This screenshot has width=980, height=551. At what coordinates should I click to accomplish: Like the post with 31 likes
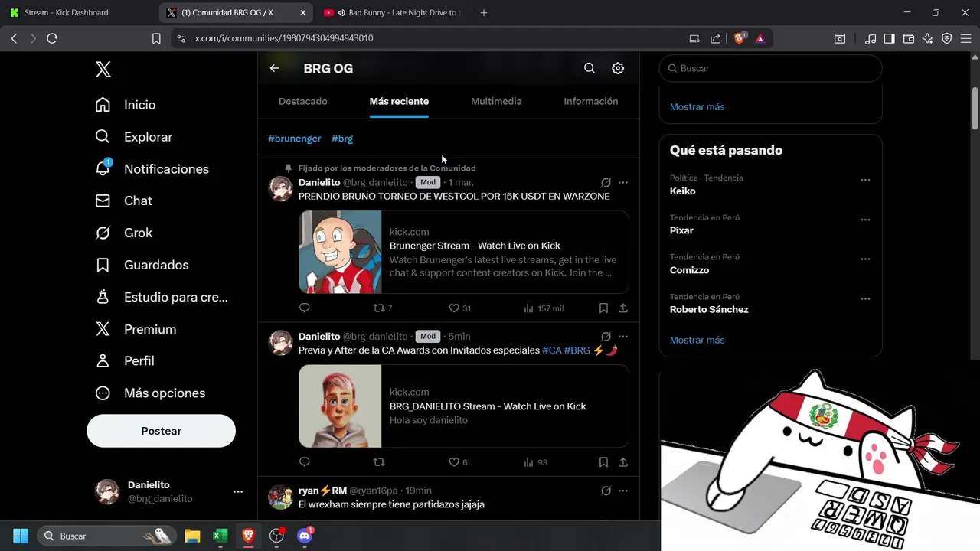tap(459, 308)
